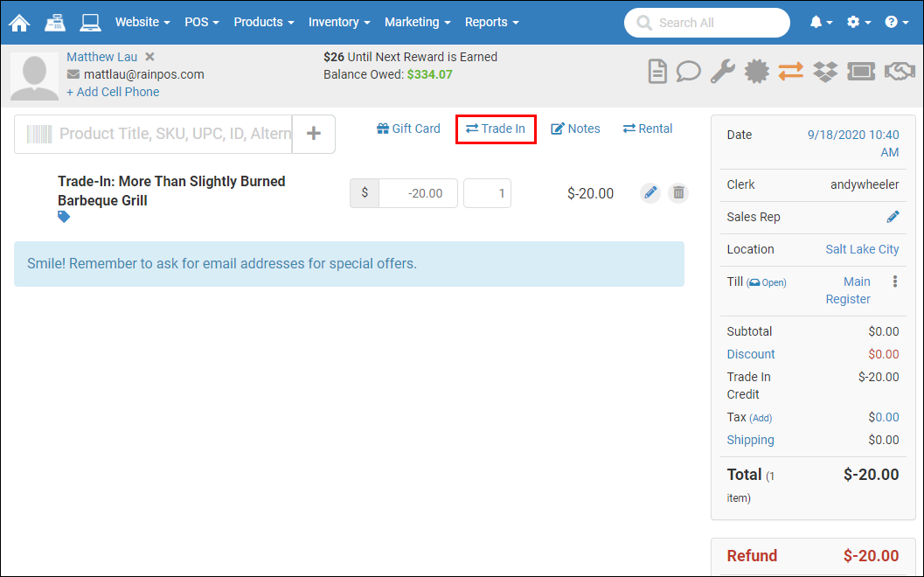Expand the notifications bell dropdown

(x=821, y=22)
